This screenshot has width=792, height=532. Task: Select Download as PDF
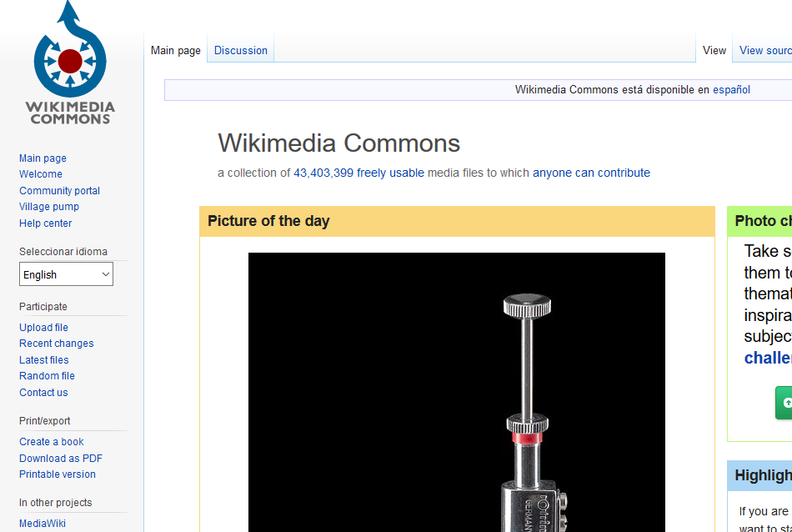[x=61, y=459]
